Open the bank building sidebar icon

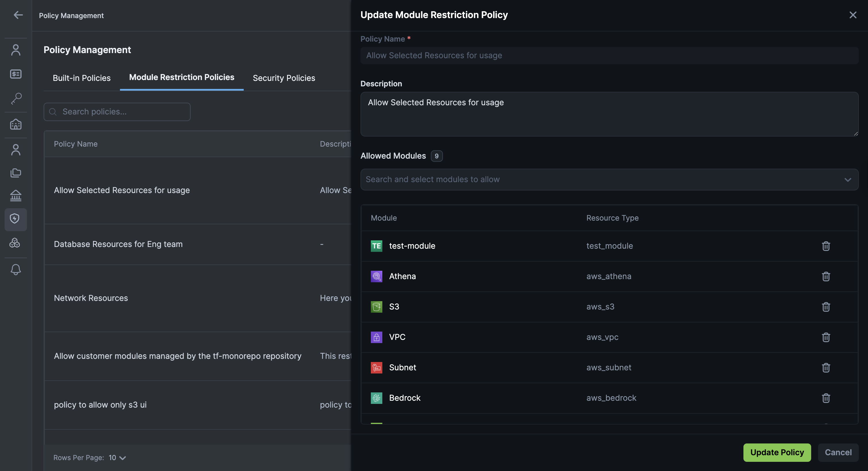pyautogui.click(x=16, y=195)
